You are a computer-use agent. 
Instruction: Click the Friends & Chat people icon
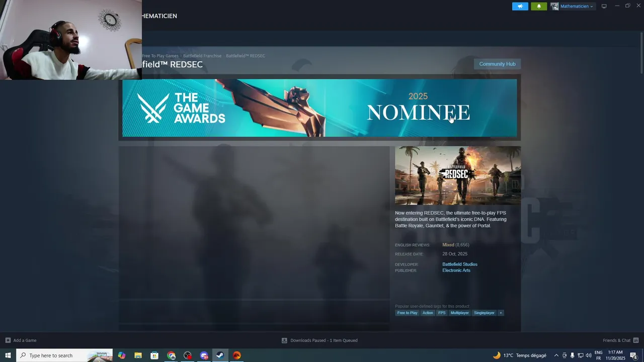point(636,340)
